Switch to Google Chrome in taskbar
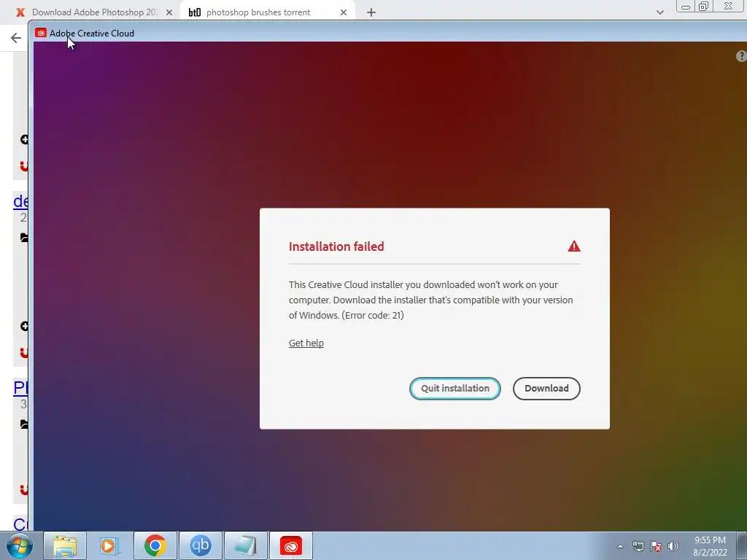The height and width of the screenshot is (560, 747). (155, 545)
